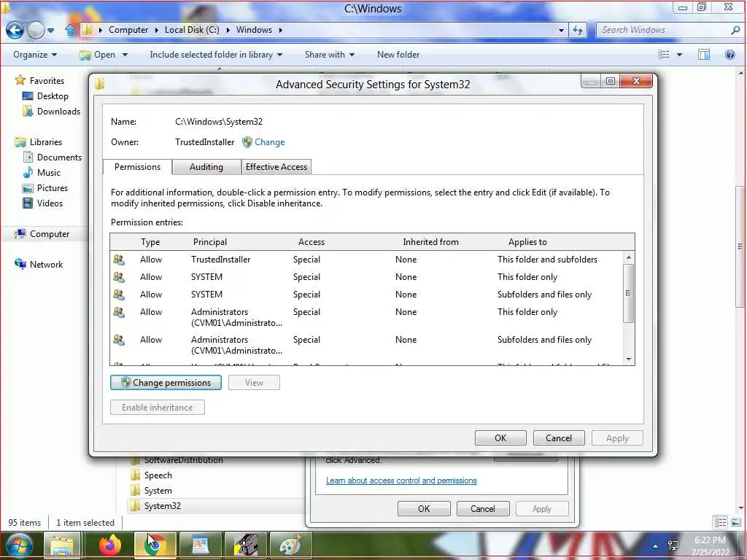
Task: Click the search magnifier icon
Action: click(x=735, y=30)
